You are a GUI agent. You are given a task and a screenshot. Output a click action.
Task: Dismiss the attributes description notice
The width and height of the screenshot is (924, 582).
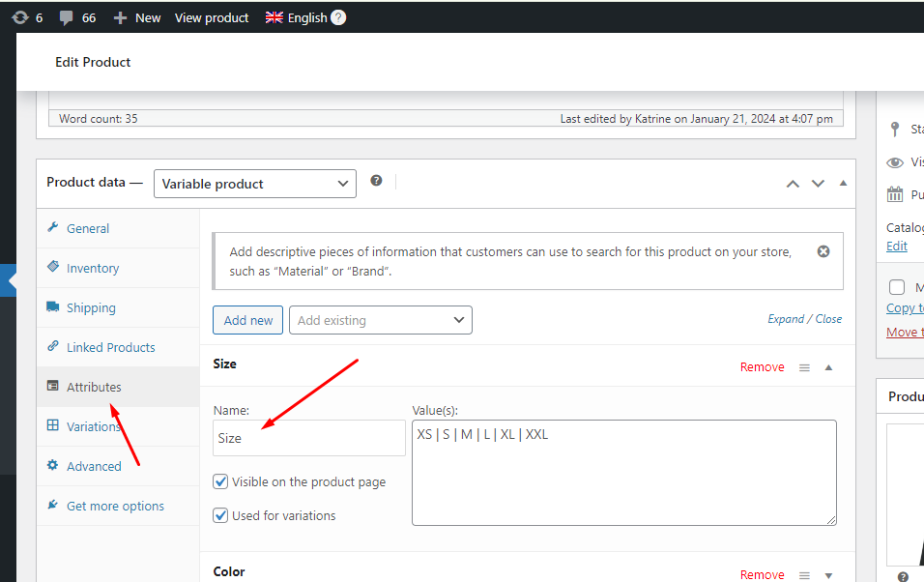[x=823, y=251]
